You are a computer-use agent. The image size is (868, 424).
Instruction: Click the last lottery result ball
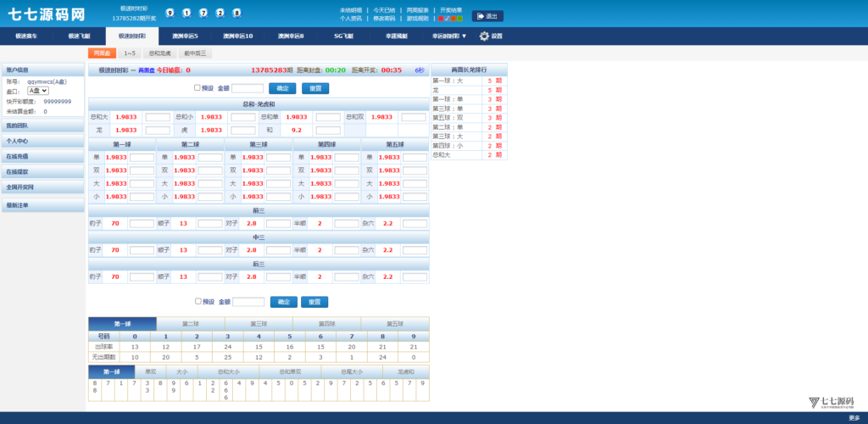click(x=236, y=14)
